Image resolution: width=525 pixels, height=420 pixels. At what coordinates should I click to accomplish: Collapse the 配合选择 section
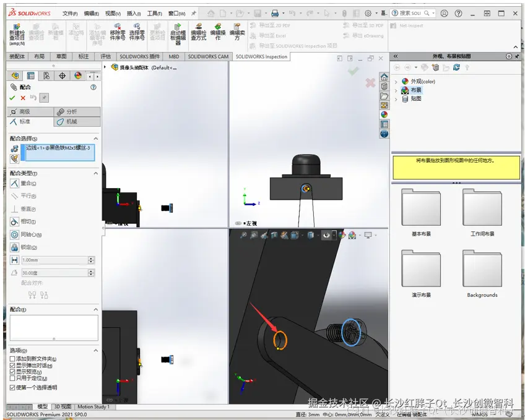click(96, 139)
